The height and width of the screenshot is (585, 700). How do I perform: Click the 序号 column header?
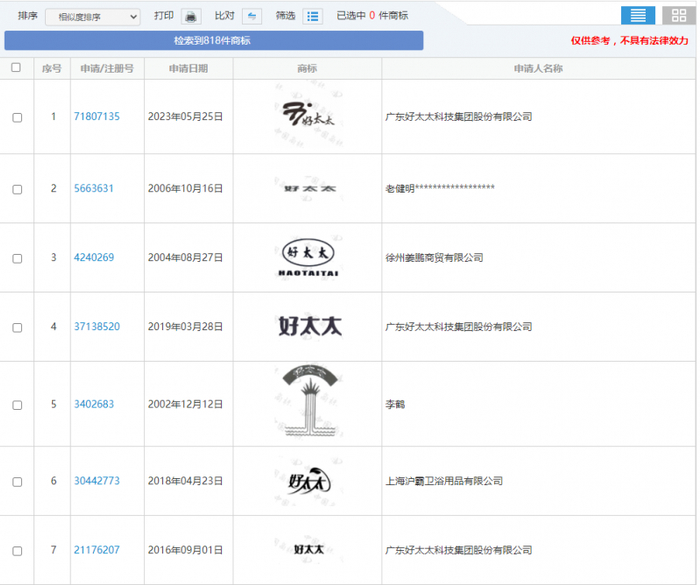point(52,69)
